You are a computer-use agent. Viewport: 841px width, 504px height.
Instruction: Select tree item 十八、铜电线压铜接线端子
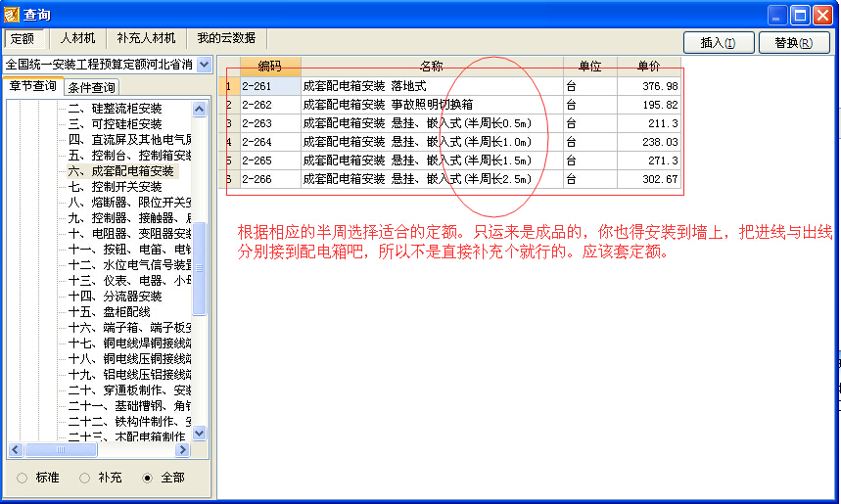(129, 358)
